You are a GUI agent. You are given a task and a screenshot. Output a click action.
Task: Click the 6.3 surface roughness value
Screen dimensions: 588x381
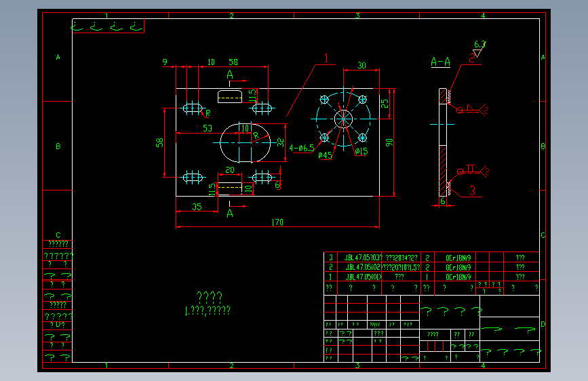tap(479, 44)
